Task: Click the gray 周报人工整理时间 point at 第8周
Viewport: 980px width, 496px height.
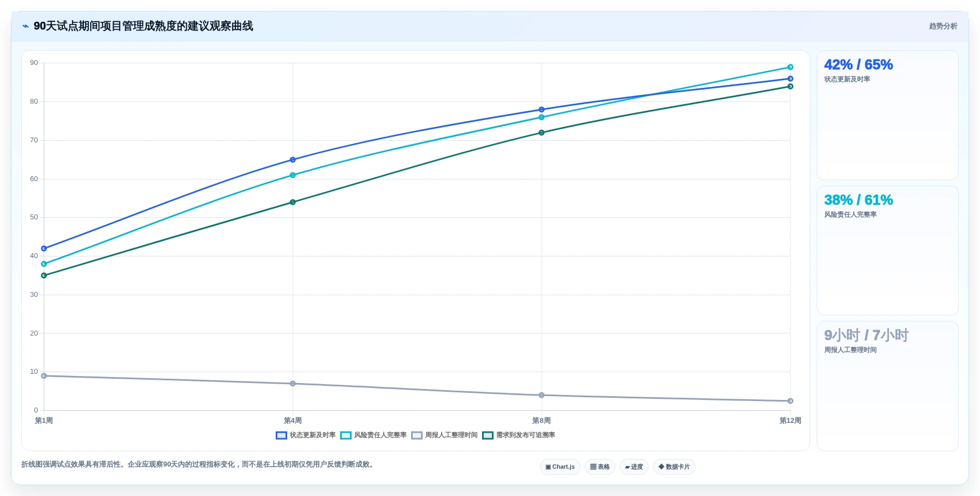Action: click(542, 395)
